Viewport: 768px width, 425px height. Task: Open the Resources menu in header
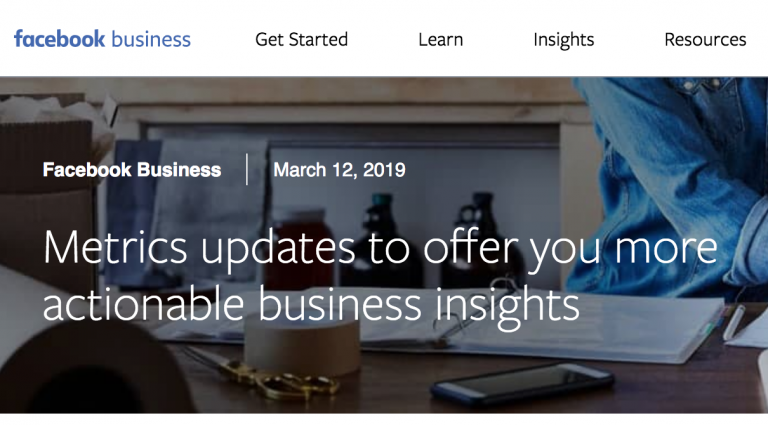(705, 39)
